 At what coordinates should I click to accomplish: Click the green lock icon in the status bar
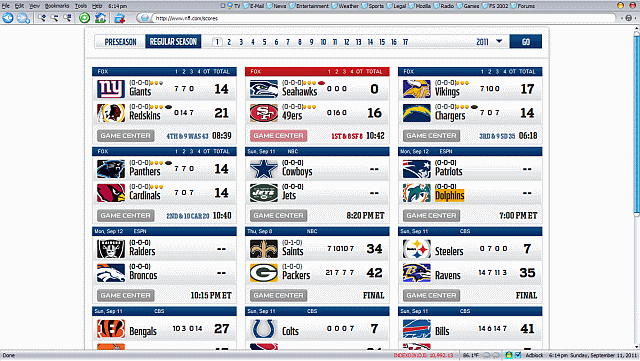point(509,355)
